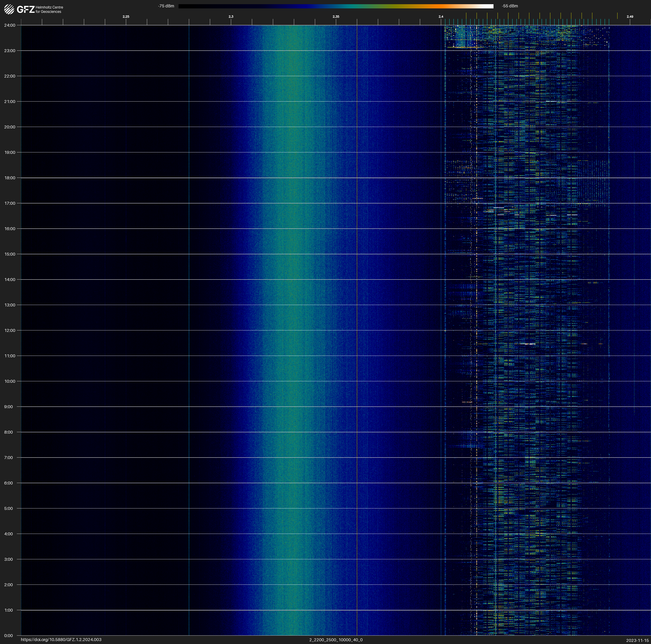Click the 2_2200_2500_10000_40_0 file name label
Screen dimensions: 651x644
click(336, 640)
